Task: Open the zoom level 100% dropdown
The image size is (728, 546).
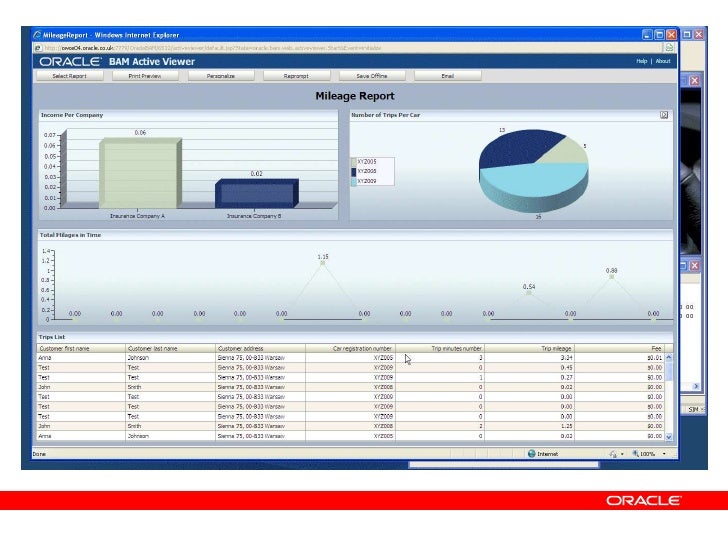Action: coord(664,454)
